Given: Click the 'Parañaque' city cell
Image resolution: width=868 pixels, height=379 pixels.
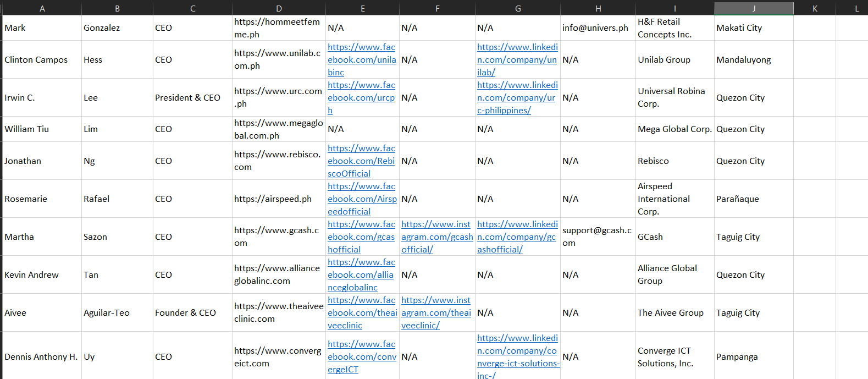Looking at the screenshot, I should click(754, 199).
